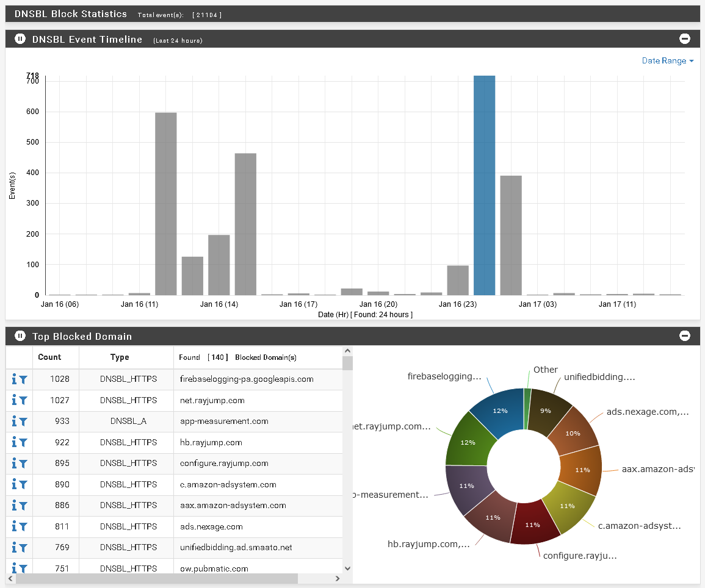Screen dimensions: 705x588
Task: Show info for app-measurement.com row
Action: tap(14, 421)
